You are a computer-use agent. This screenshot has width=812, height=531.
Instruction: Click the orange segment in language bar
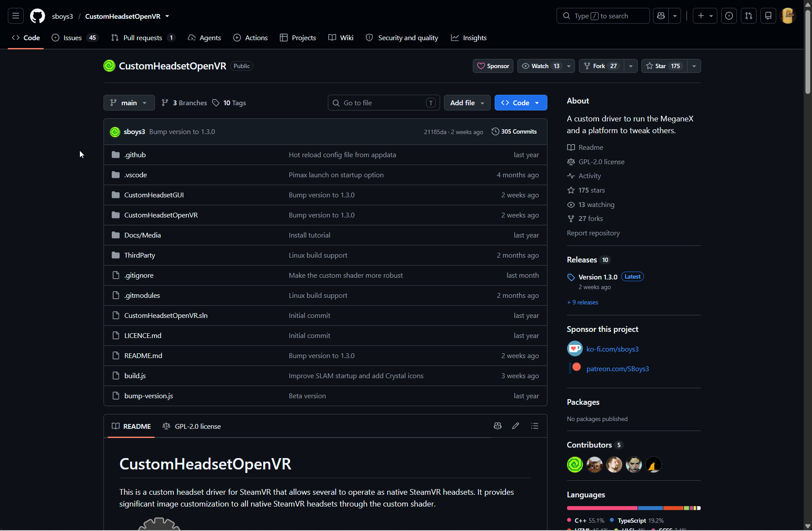pos(674,508)
